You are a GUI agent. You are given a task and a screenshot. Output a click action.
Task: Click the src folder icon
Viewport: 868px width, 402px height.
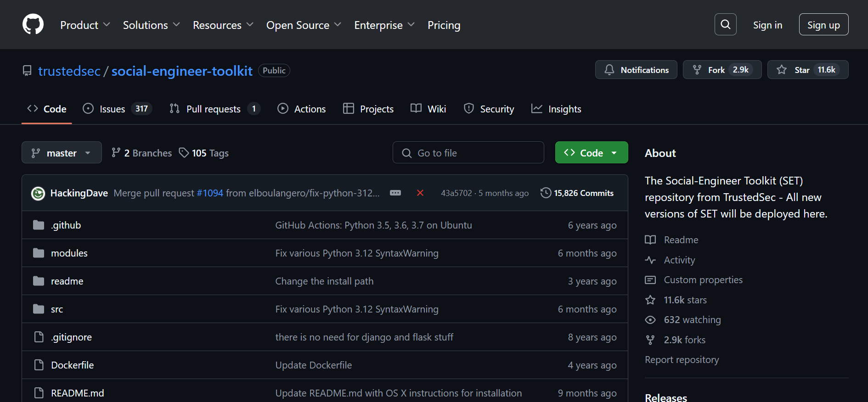[x=39, y=309]
